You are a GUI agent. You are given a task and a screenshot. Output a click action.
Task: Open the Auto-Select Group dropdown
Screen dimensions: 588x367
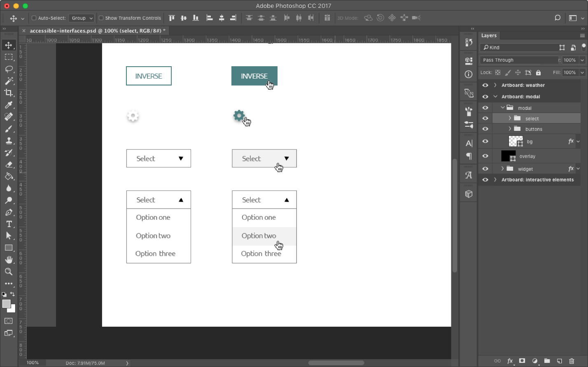82,18
